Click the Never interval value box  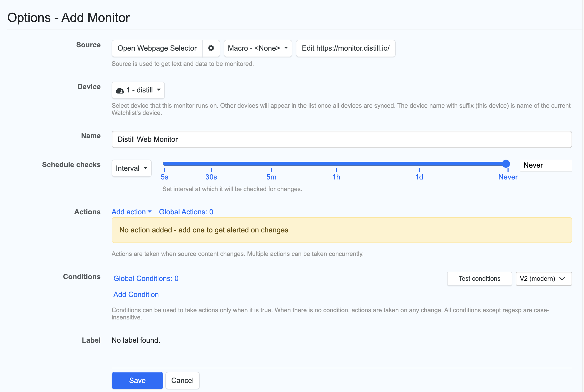[x=546, y=165]
